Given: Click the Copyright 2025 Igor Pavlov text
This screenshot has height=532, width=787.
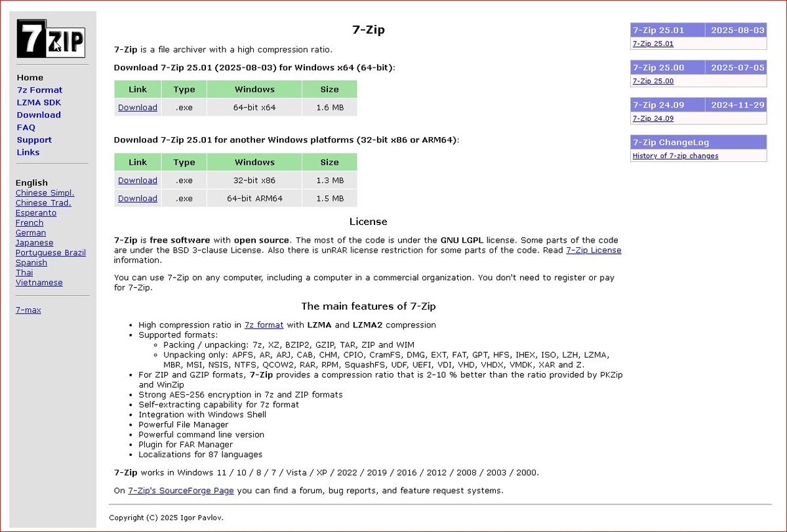Looking at the screenshot, I should point(166,518).
